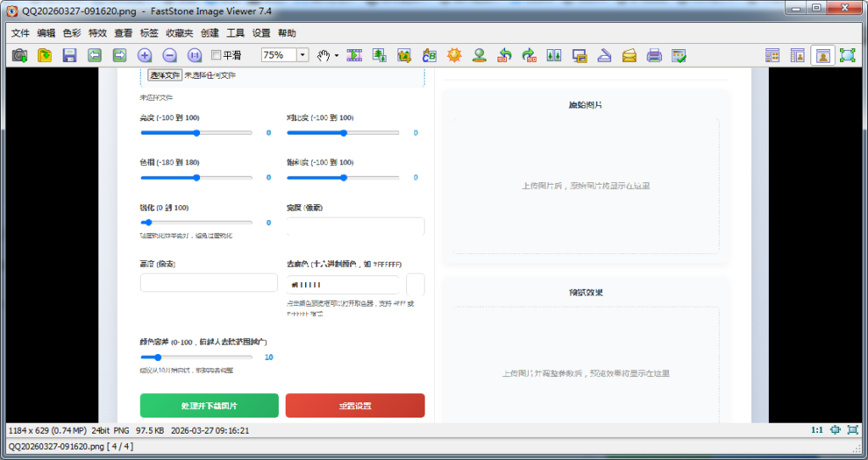Click the 亮度 brightness slider
This screenshot has width=868, height=460.
(x=197, y=133)
